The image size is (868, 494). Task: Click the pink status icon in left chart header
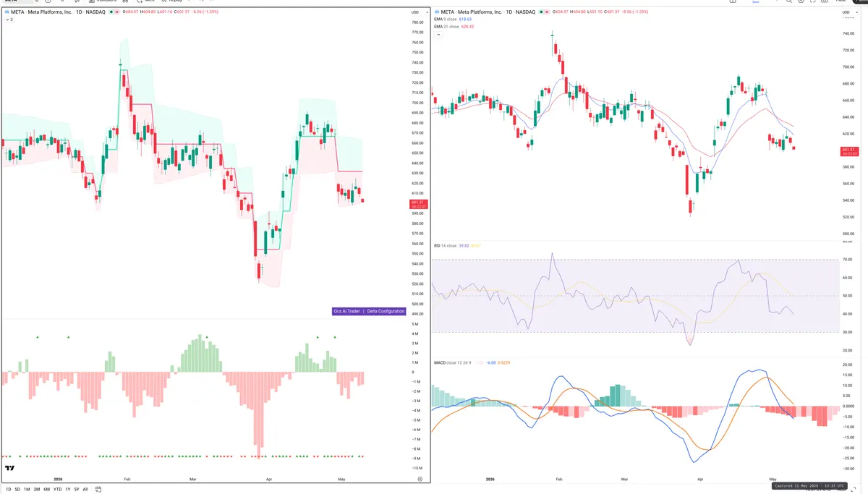116,12
